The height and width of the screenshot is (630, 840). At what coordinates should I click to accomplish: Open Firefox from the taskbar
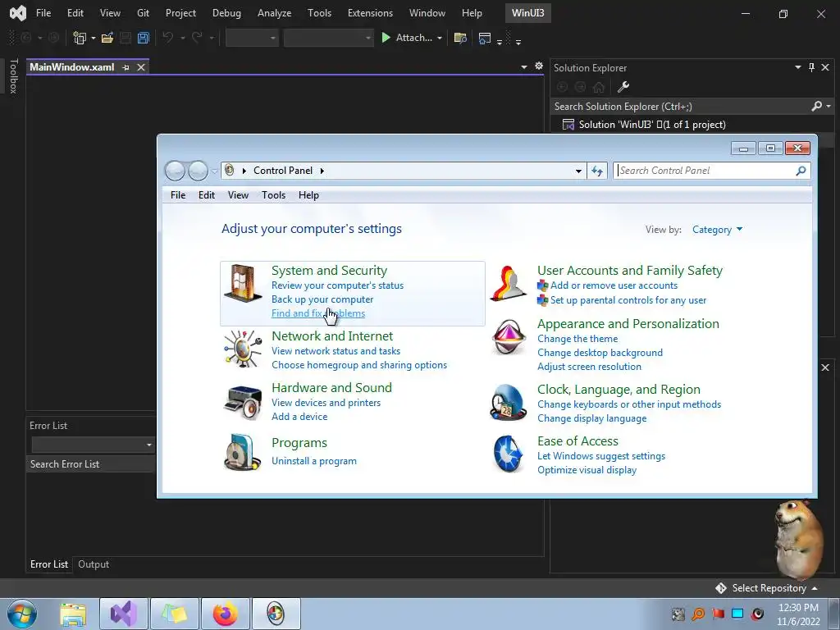click(x=225, y=614)
